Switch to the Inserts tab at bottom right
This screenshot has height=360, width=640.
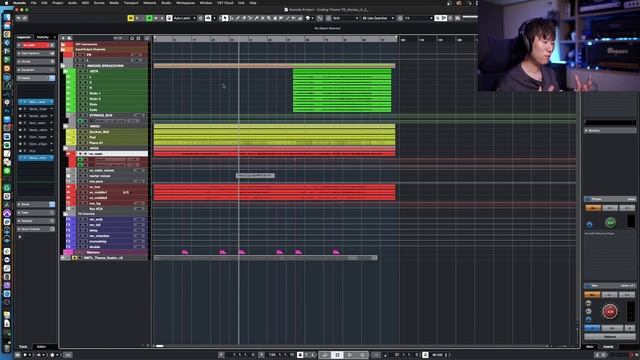pyautogui.click(x=608, y=347)
